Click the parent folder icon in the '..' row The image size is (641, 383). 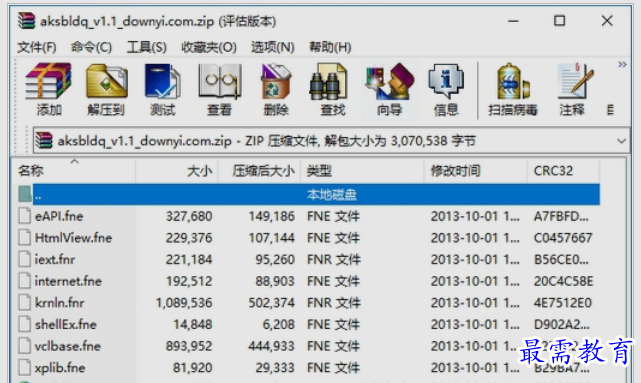point(25,194)
